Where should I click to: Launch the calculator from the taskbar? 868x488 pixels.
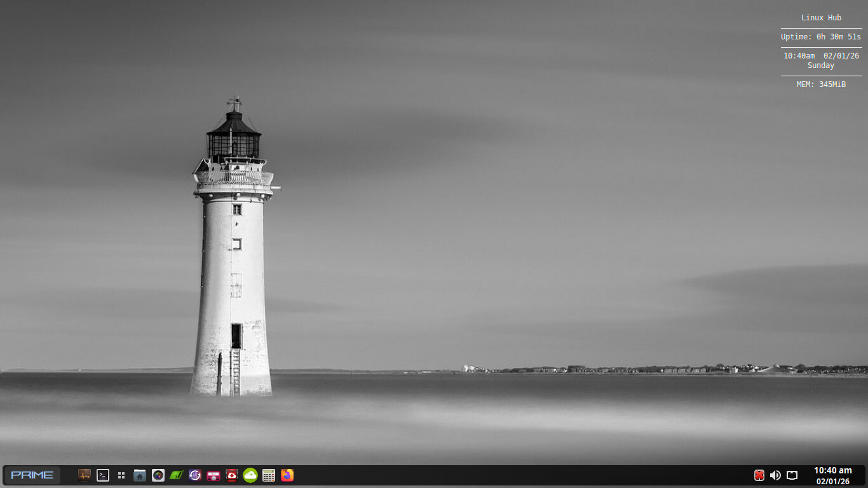[x=269, y=475]
